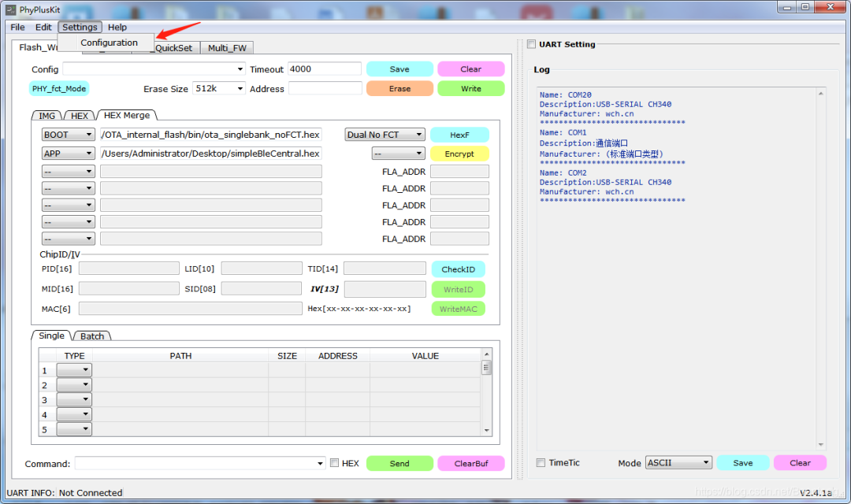This screenshot has height=504, width=851.
Task: Open the Help menu
Action: 117,27
